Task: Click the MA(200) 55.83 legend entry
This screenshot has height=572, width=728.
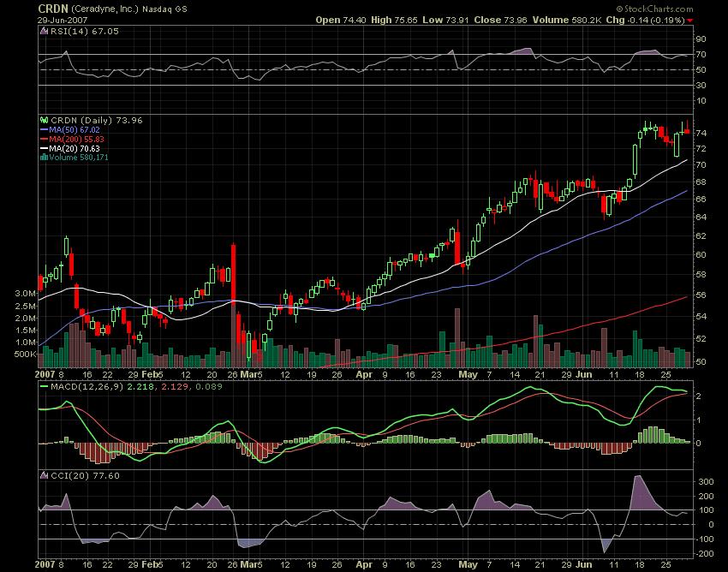Action: point(76,140)
